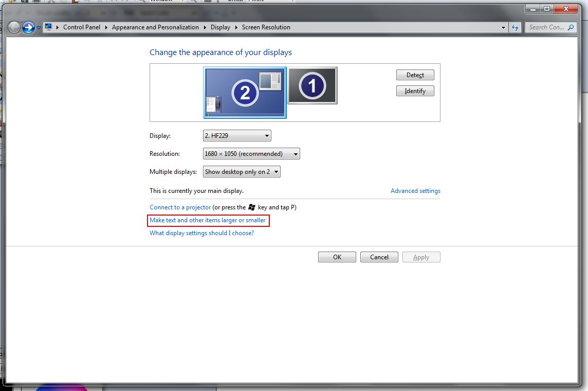This screenshot has height=391, width=588.
Task: Select Control Panel breadcrumb
Action: point(81,27)
